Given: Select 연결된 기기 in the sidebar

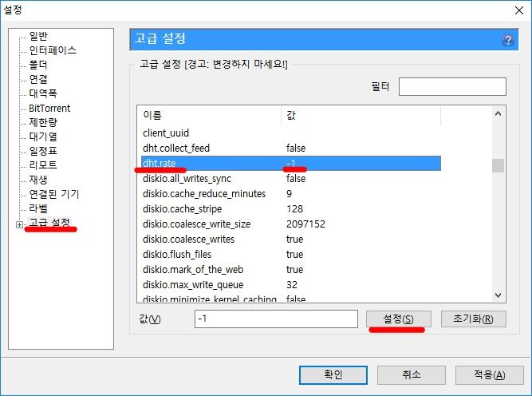Looking at the screenshot, I should (x=54, y=194).
